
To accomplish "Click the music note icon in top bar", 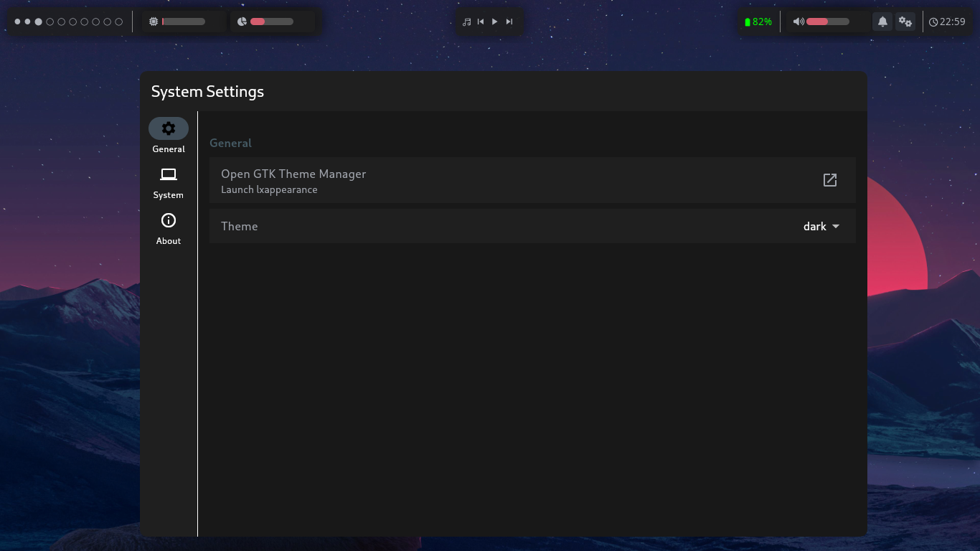I will pyautogui.click(x=467, y=22).
